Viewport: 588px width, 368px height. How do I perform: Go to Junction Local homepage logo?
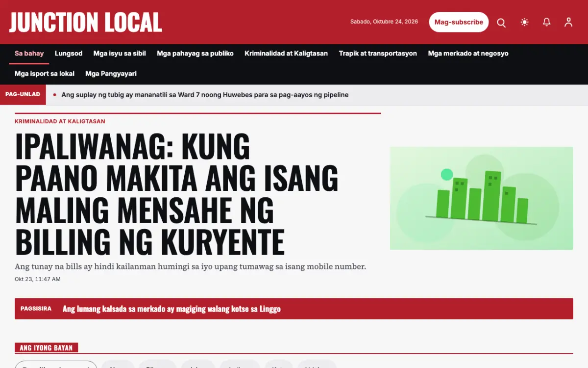coord(86,22)
